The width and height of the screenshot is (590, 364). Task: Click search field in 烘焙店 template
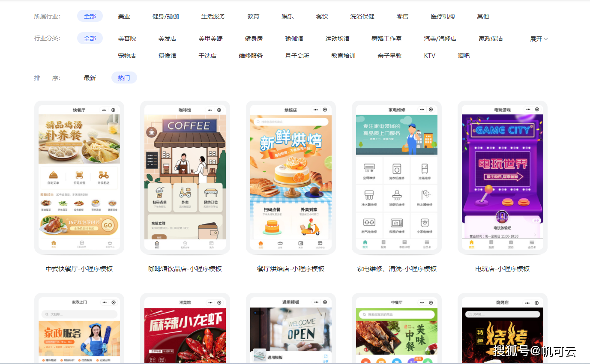coord(292,122)
